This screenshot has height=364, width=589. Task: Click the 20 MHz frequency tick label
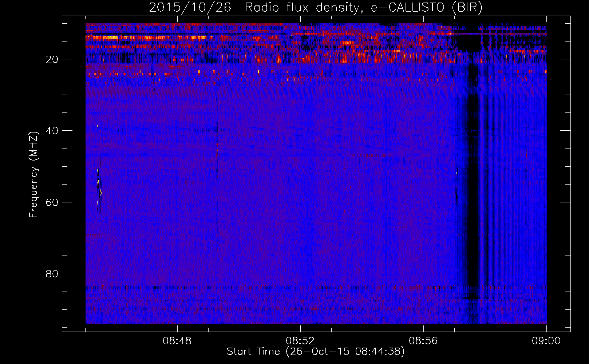52,59
